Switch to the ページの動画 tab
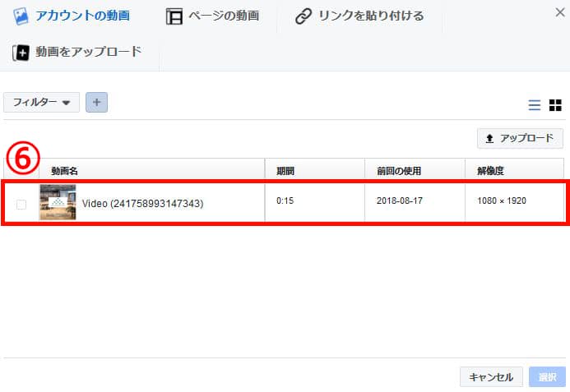 click(224, 16)
